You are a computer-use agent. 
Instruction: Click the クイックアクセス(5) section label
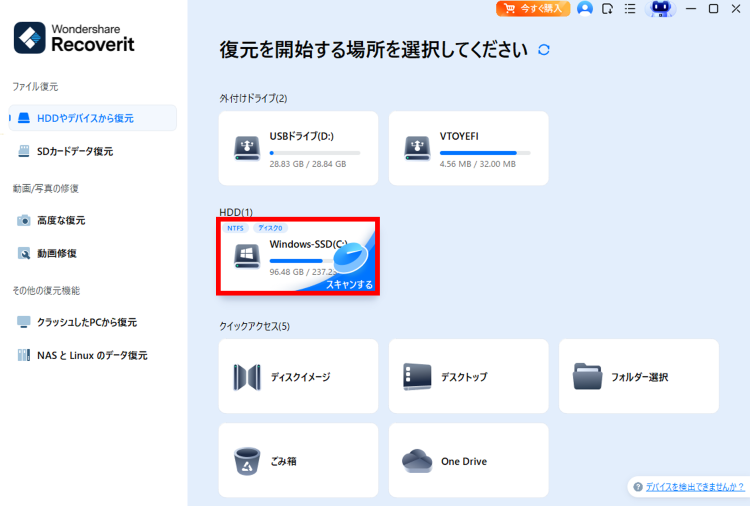point(254,327)
